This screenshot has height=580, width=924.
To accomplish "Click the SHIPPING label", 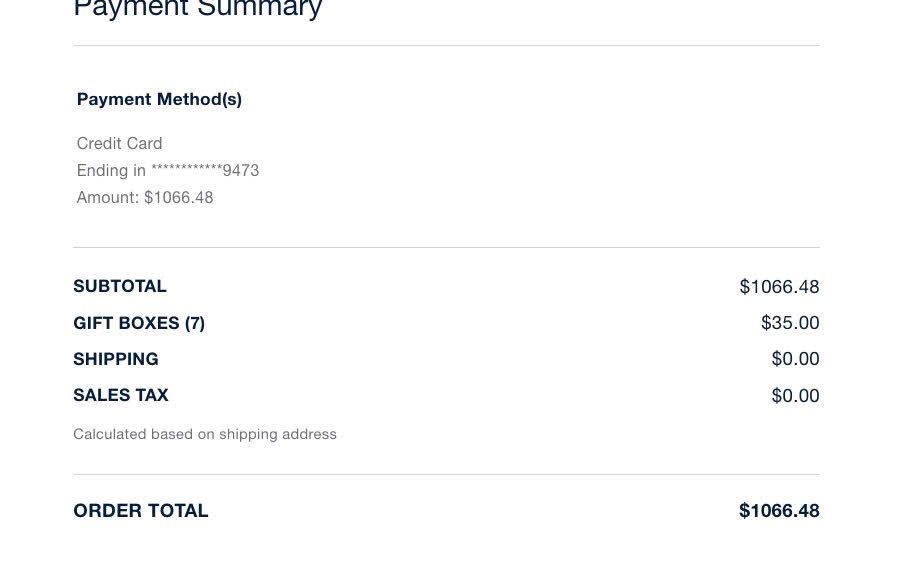I will point(116,359).
